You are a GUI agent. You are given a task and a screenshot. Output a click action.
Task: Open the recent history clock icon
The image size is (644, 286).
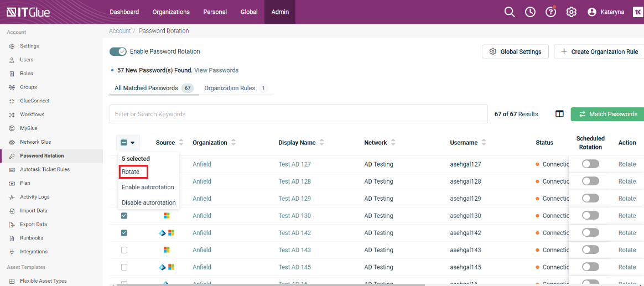(530, 12)
